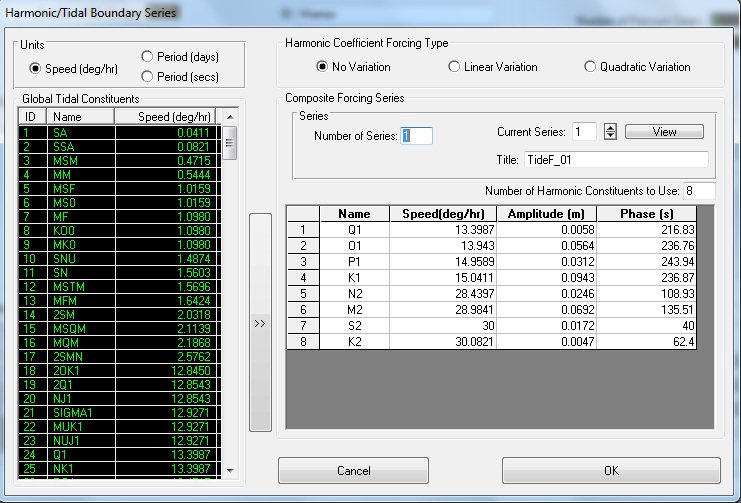Click row header 5 in forcing table
The width and height of the screenshot is (741, 503).
303,294
